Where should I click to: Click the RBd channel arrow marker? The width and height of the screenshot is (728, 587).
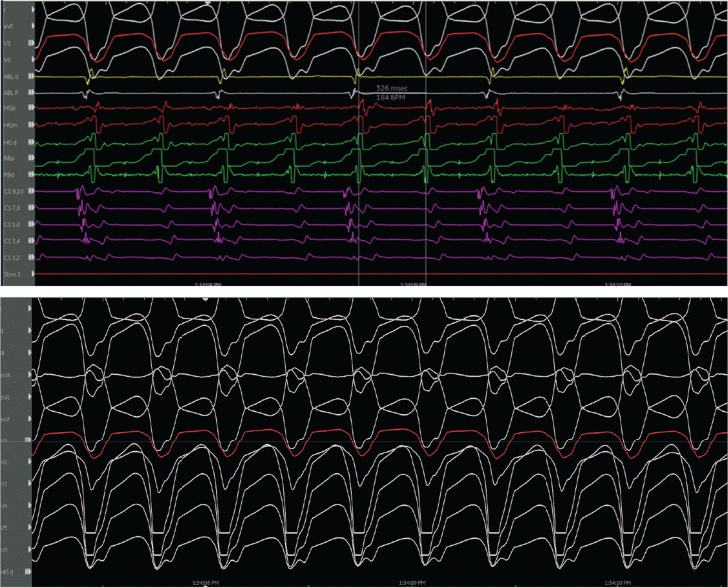32,175
